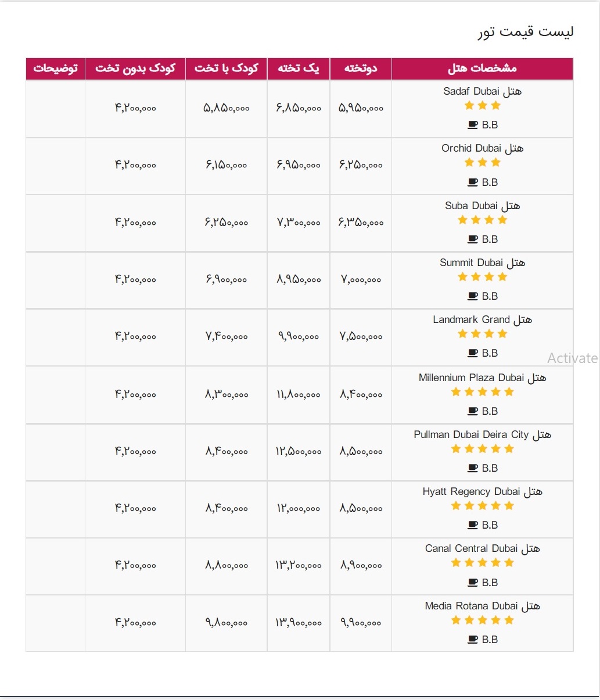Click the دوتخته column header
600x700 pixels.
click(361, 69)
